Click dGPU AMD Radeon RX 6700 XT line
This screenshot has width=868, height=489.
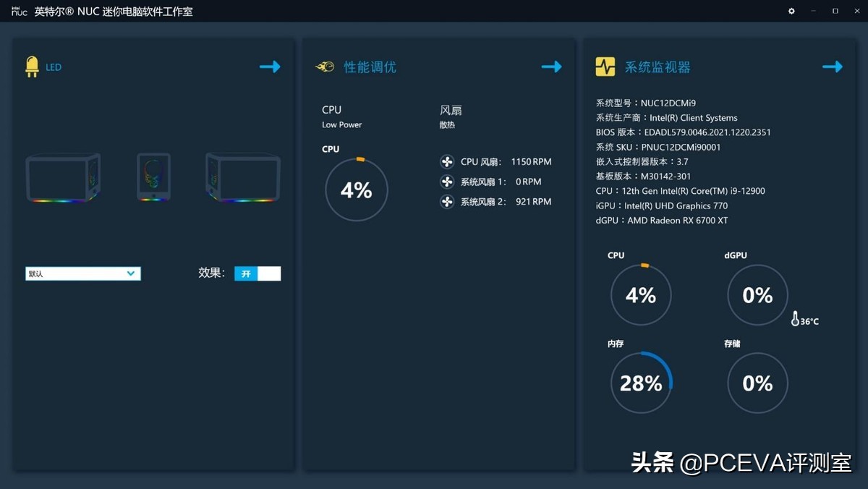(662, 220)
